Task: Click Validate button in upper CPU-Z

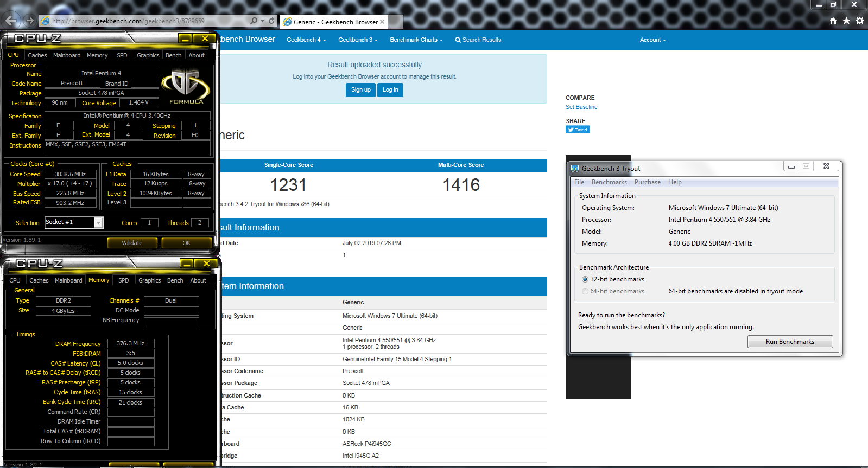Action: pyautogui.click(x=132, y=243)
